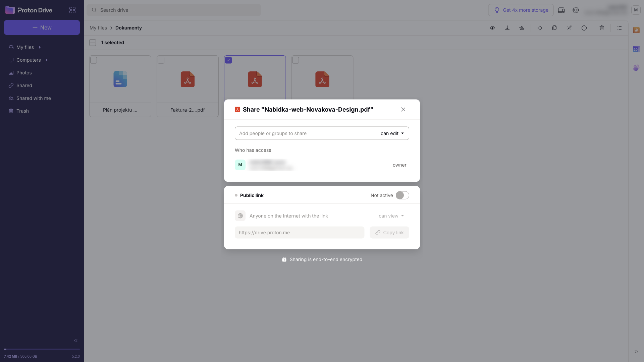Click the New button
Screen dimensions: 644x362
coord(42,27)
